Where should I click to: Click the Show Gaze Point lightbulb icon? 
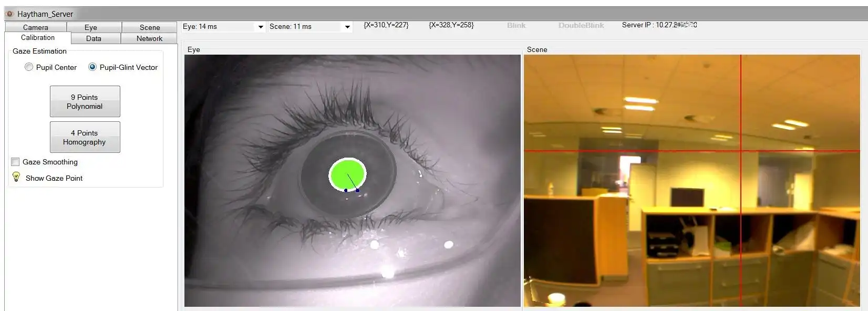pos(16,177)
